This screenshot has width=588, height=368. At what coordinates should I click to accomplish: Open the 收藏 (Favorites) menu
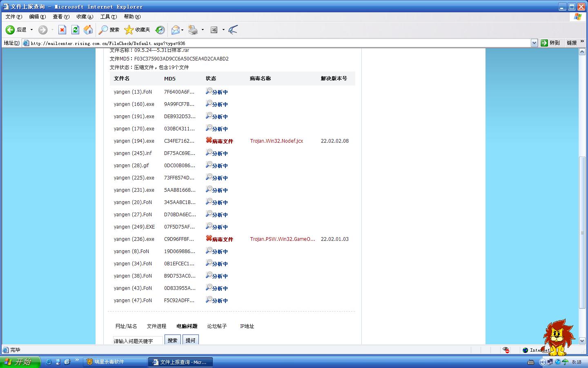[85, 17]
